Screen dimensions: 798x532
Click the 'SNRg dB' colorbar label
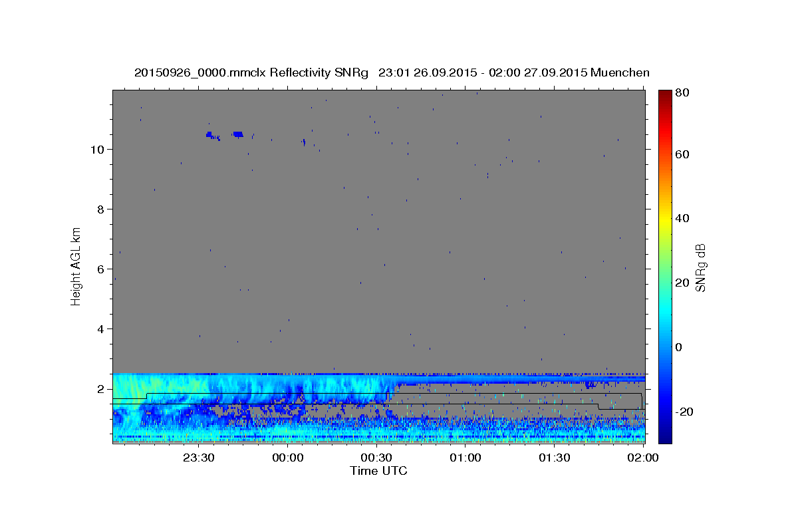(x=700, y=267)
